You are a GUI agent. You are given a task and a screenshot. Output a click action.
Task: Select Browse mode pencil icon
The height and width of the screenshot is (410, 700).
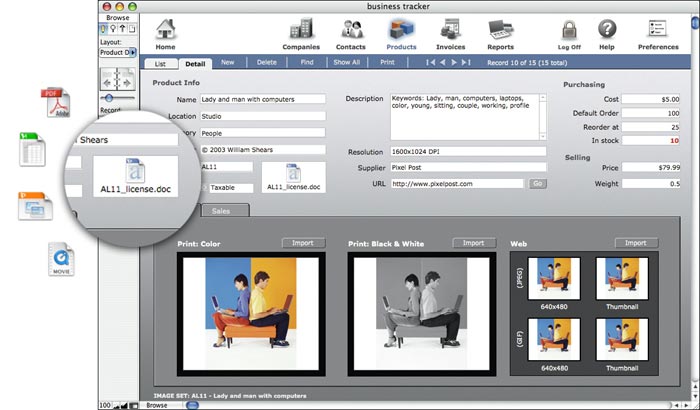tap(103, 29)
